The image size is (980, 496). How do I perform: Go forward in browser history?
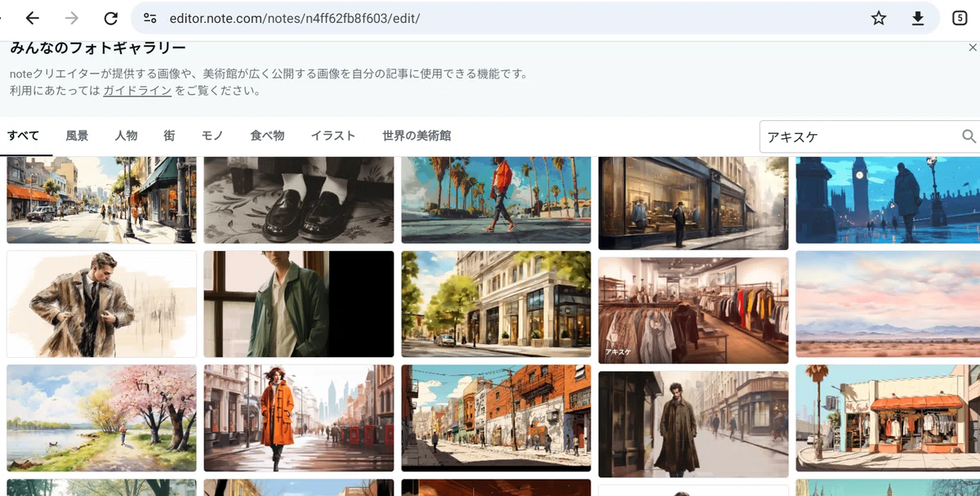pyautogui.click(x=72, y=18)
